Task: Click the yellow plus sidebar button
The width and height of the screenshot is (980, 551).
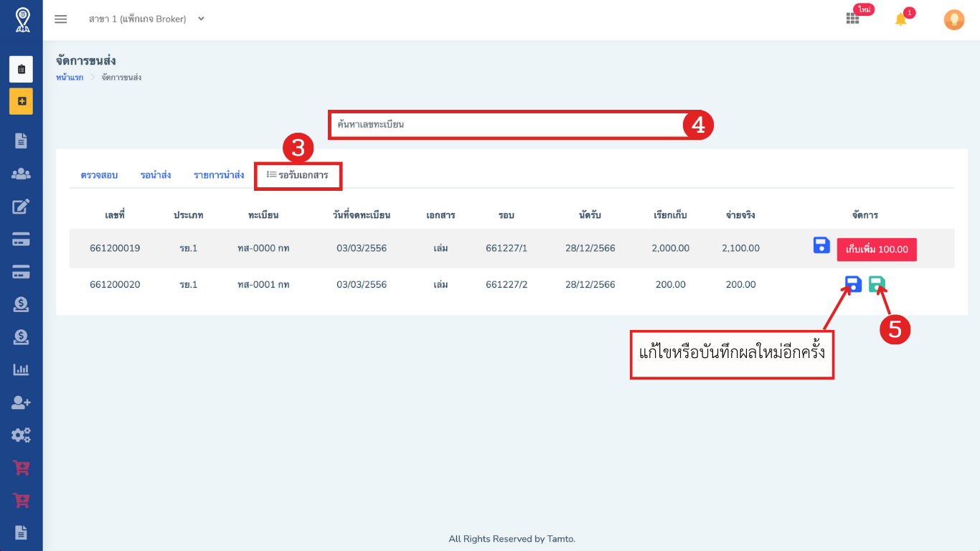Action: click(x=21, y=101)
